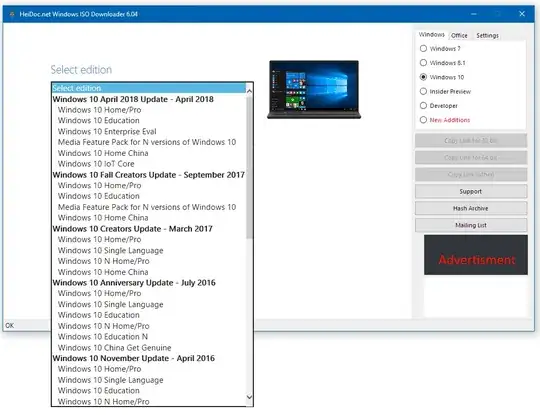Viewport: 540px width, 415px height.
Task: Choose the Developer radio option
Action: [423, 106]
